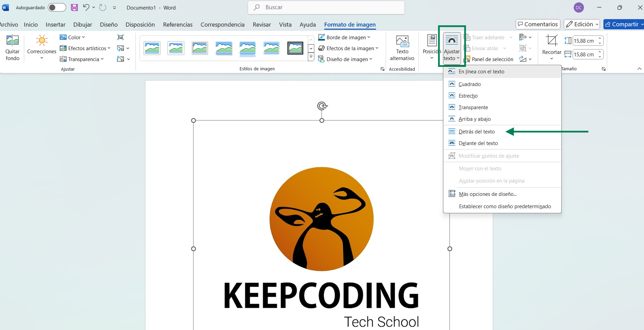This screenshot has height=330, width=644.
Task: Select Cuadrado wrapping option
Action: coord(470,84)
